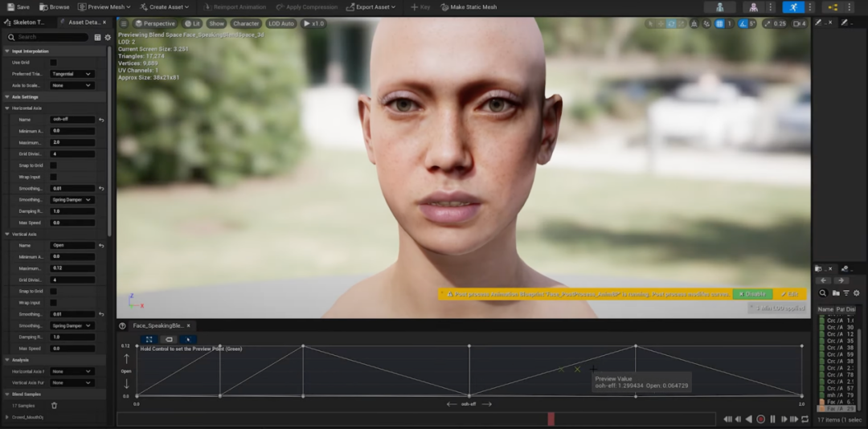Open the Lit view mode button
The height and width of the screenshot is (429, 868).
pos(192,24)
